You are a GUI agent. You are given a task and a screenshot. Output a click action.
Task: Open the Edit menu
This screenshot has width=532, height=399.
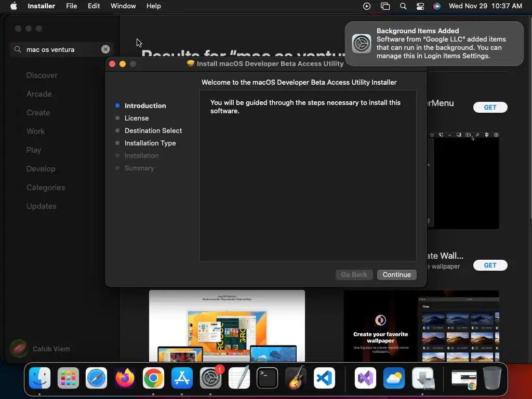pos(94,6)
